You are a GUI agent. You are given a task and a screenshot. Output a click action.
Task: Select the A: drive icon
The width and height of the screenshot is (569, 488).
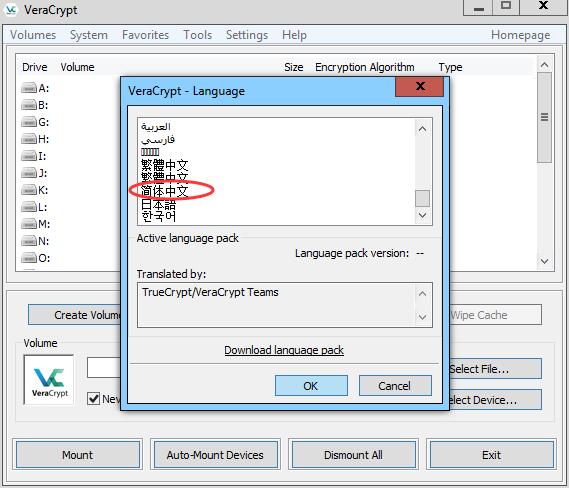point(29,88)
